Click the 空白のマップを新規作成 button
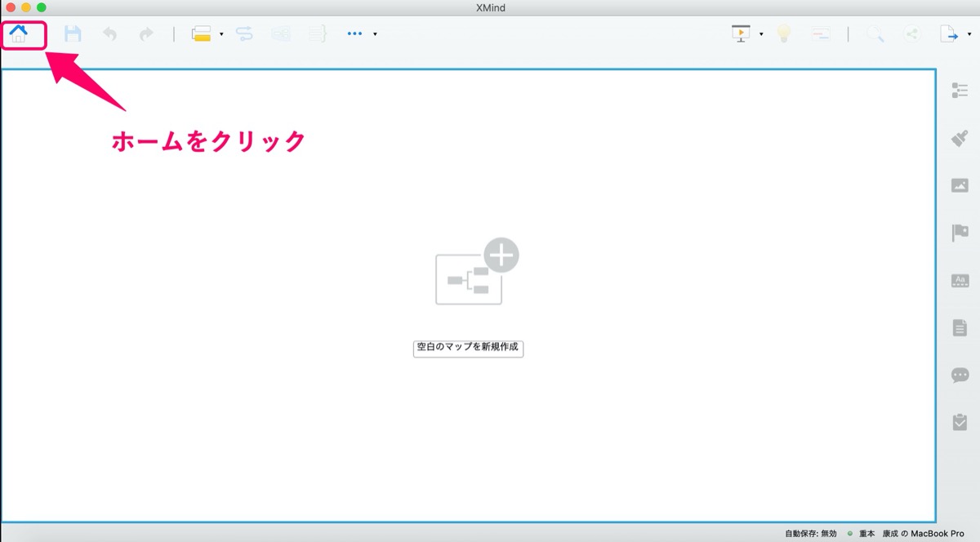This screenshot has width=980, height=542. point(468,348)
